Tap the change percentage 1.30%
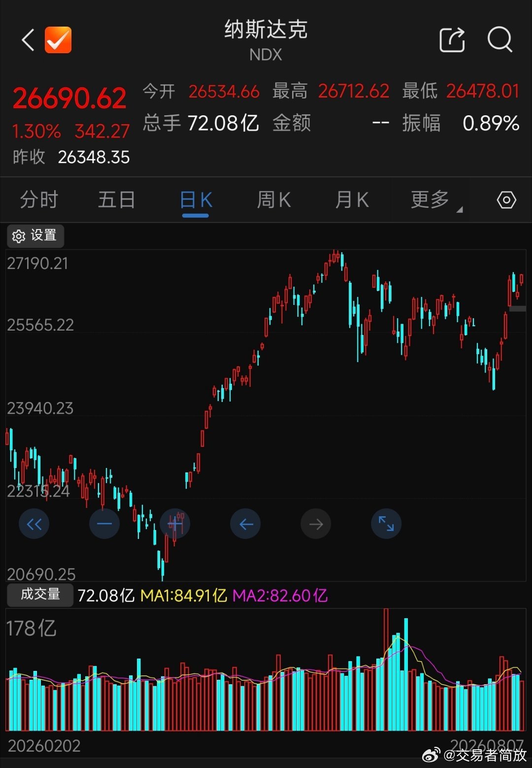Viewport: 532px width, 768px height. coord(36,132)
